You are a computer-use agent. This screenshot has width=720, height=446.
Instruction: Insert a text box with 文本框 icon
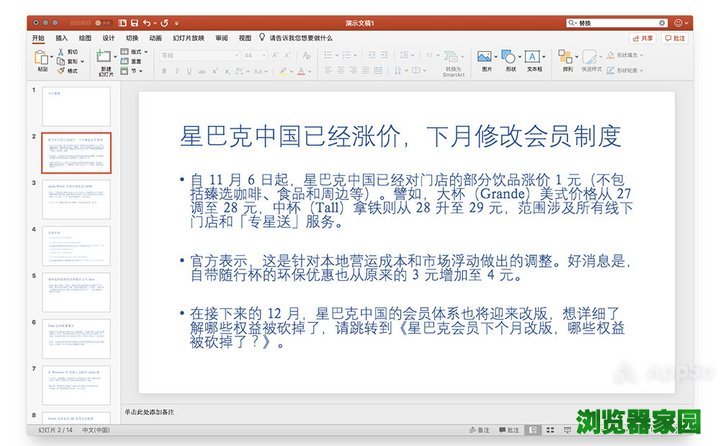534,58
